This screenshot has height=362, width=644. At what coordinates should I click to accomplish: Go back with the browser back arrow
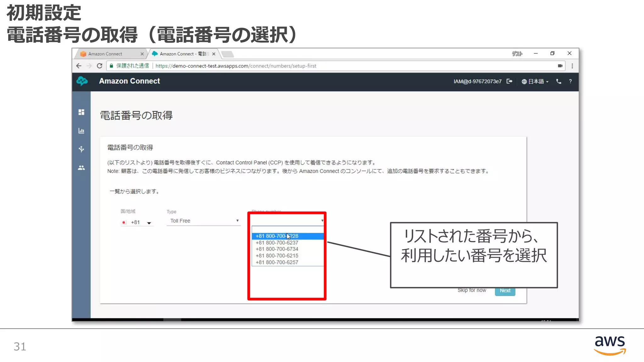click(79, 66)
